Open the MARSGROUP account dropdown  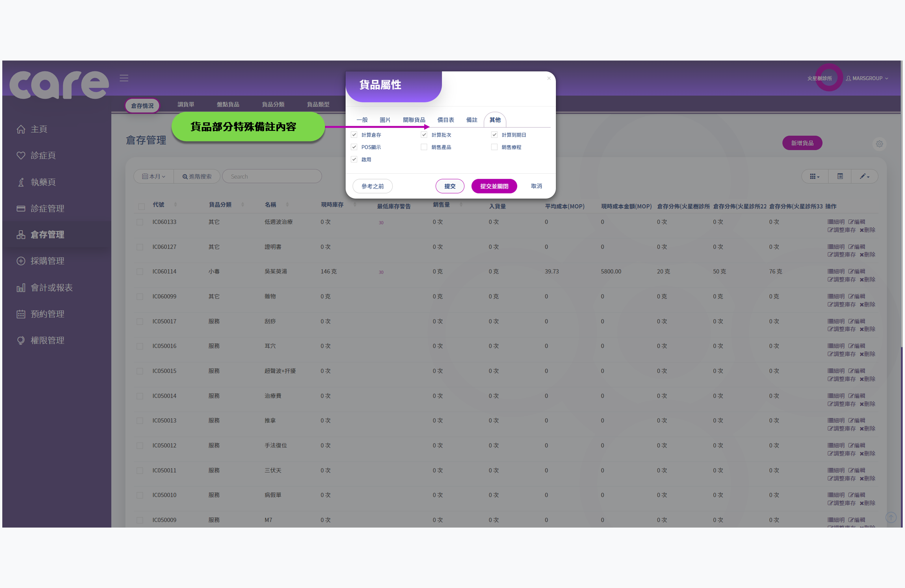coord(867,78)
